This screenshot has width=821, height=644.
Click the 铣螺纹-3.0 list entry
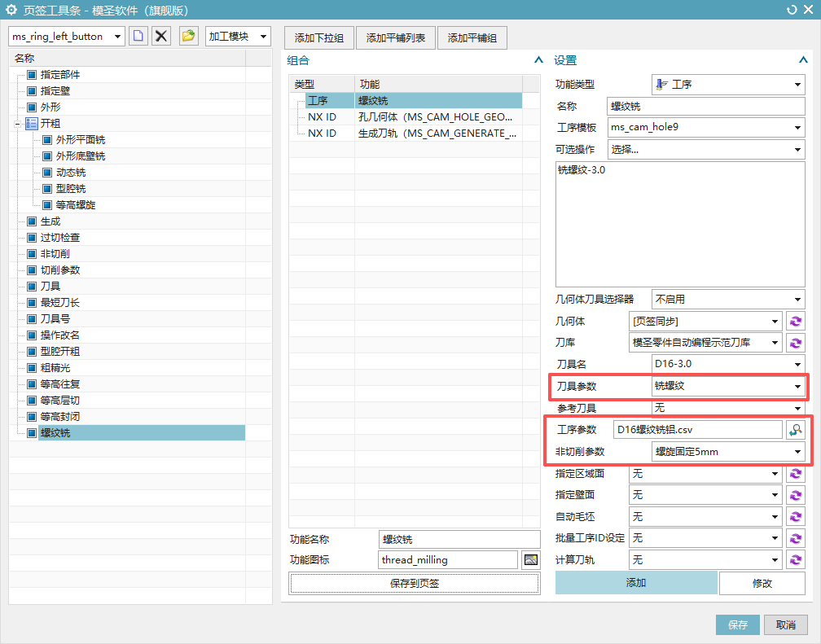(x=582, y=170)
